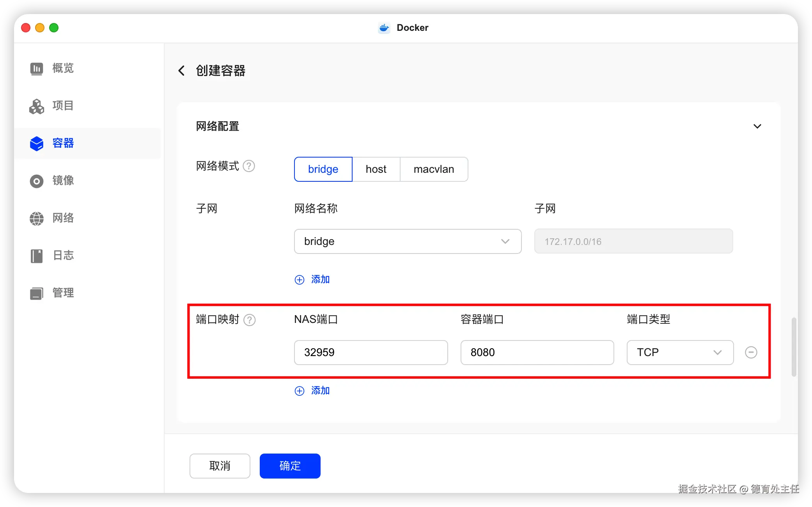Open the 概览 overview sidebar icon
812x507 pixels.
pyautogui.click(x=37, y=69)
